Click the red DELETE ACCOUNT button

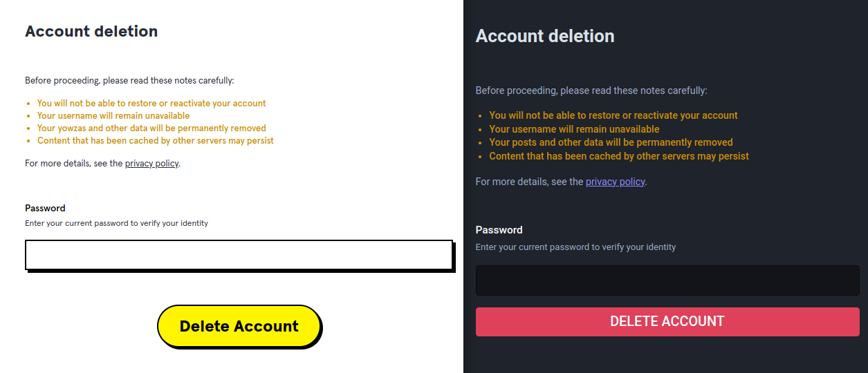pos(667,321)
